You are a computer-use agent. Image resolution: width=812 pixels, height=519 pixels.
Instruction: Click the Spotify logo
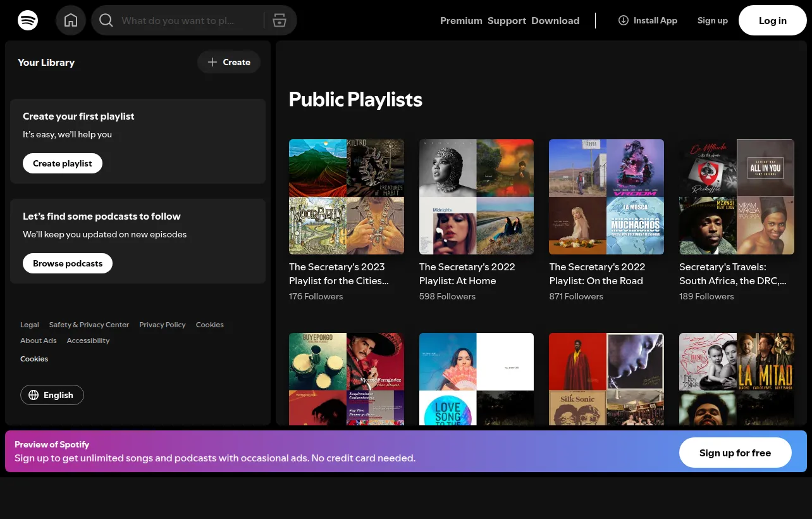[x=28, y=20]
